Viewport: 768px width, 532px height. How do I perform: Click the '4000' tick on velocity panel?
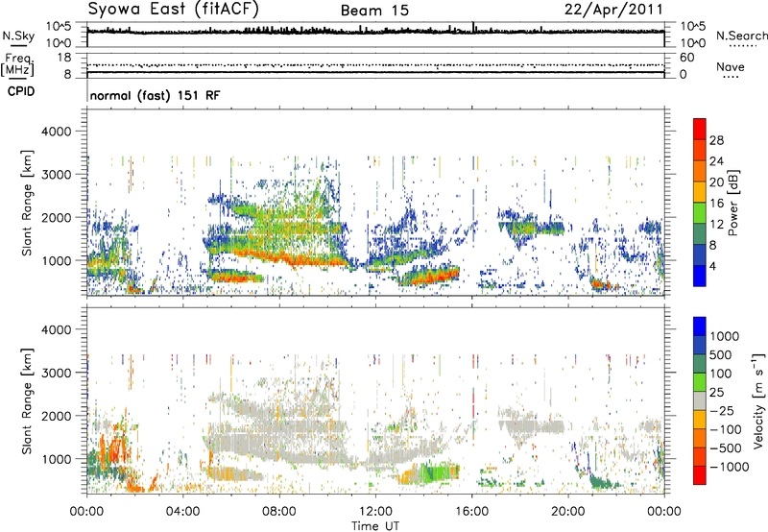coord(57,329)
